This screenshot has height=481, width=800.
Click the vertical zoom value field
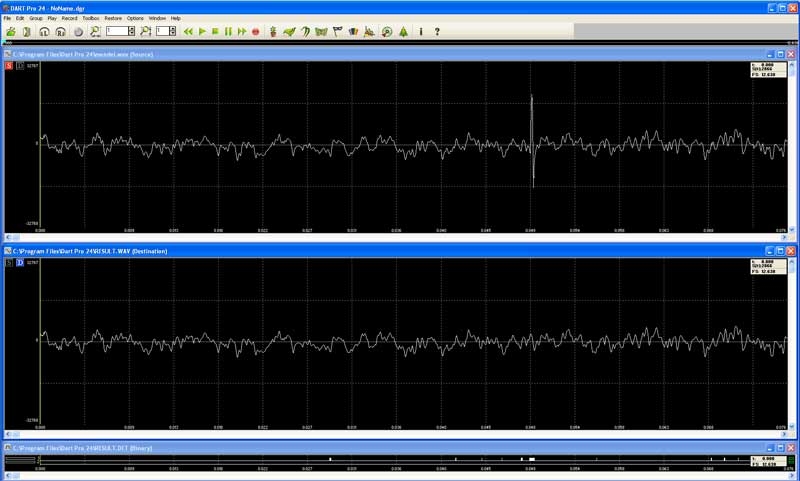(162, 32)
